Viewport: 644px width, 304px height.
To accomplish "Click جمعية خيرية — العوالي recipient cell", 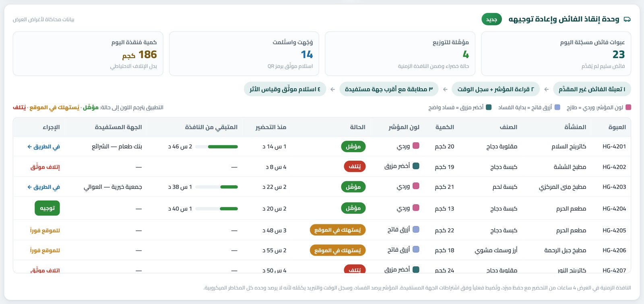I will point(113,187).
